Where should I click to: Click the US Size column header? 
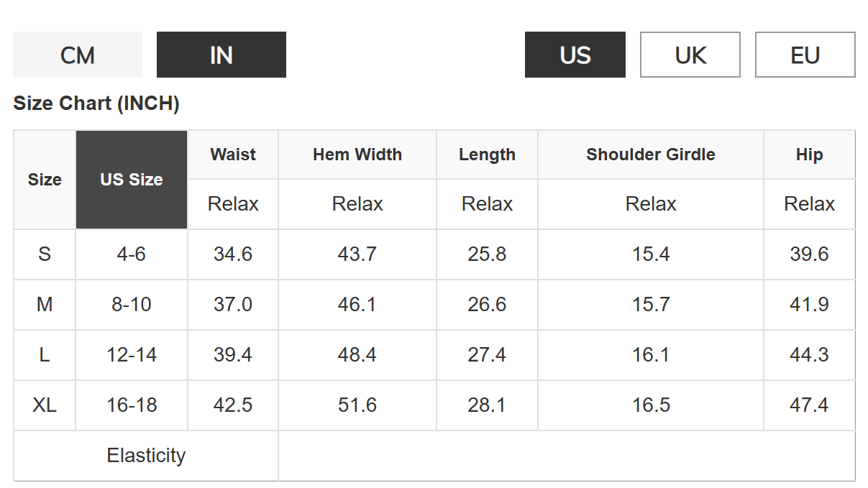click(x=132, y=180)
